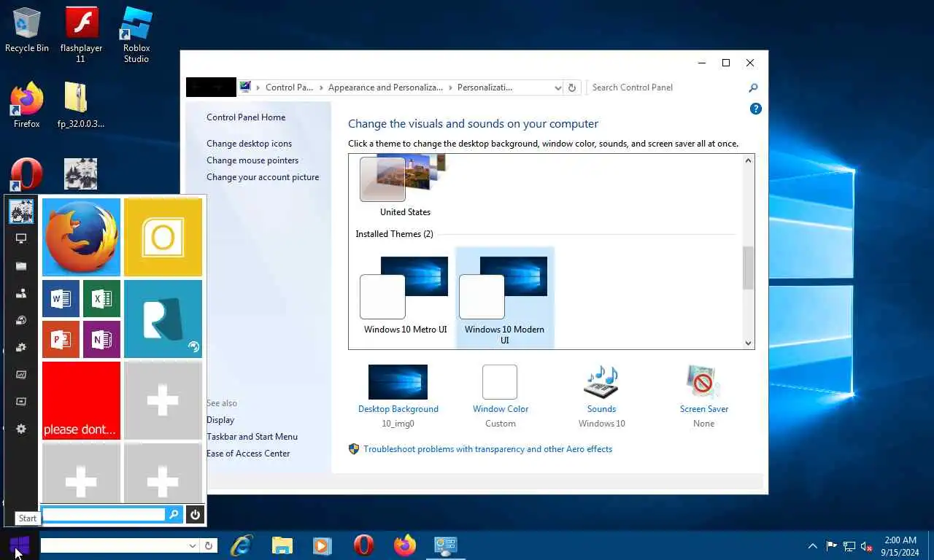Click the users icon in Start sidebar
Image resolution: width=934 pixels, height=560 pixels.
pyautogui.click(x=21, y=293)
